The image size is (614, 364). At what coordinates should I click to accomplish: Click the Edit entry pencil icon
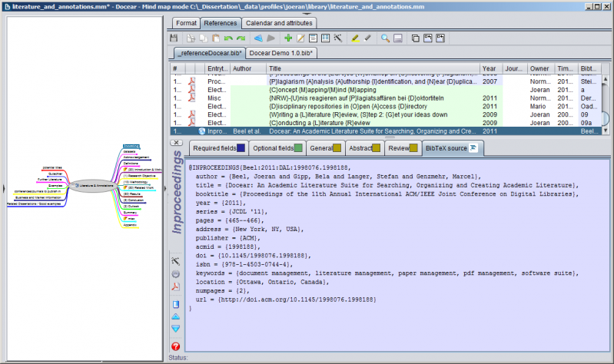point(300,38)
